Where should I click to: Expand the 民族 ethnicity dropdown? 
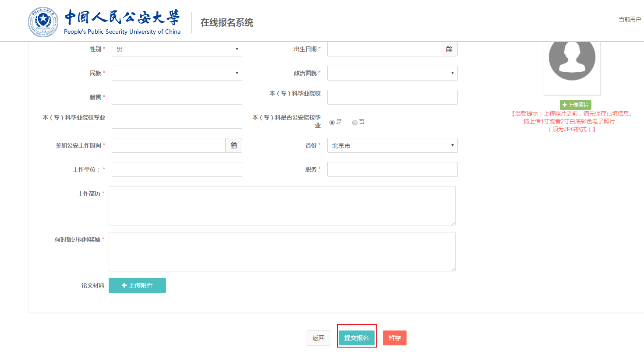[x=177, y=73]
